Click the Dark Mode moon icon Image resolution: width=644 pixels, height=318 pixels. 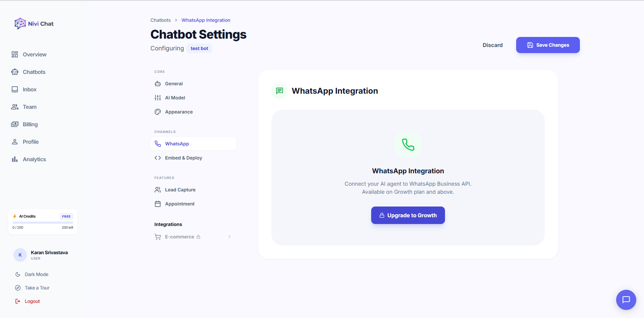point(18,274)
